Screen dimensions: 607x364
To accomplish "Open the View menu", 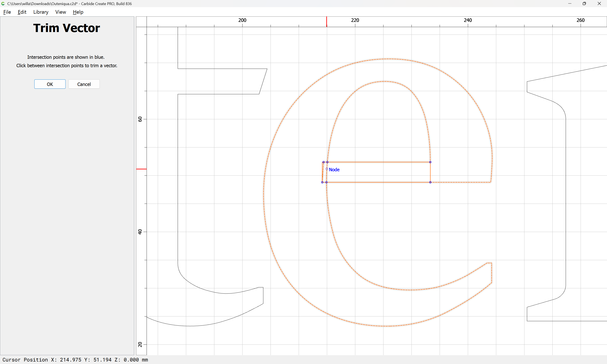I will tap(60, 12).
